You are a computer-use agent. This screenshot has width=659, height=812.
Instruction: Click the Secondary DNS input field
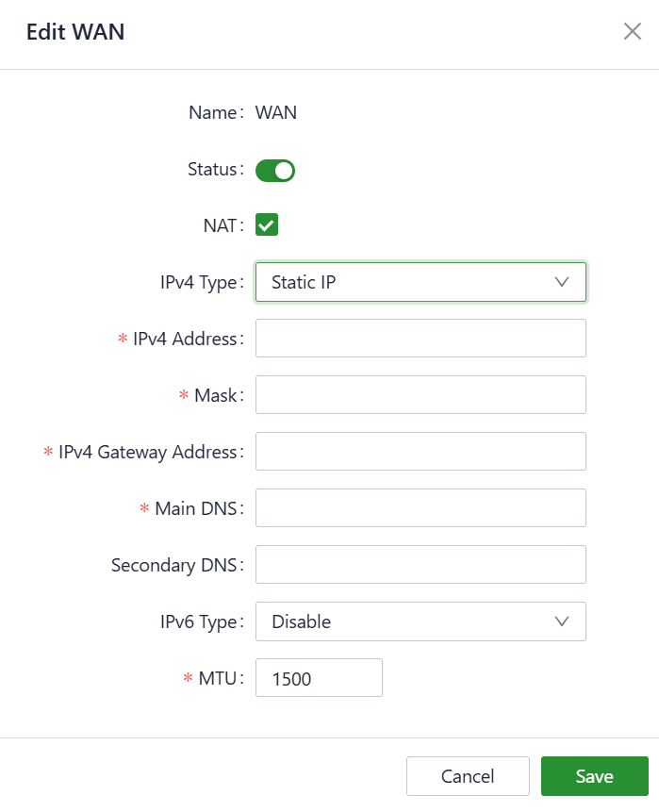click(x=420, y=565)
